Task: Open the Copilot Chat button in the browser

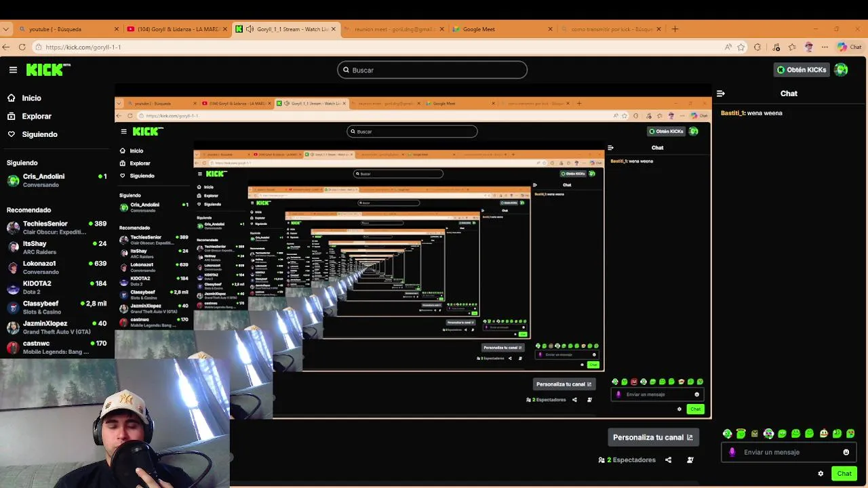Action: [849, 47]
